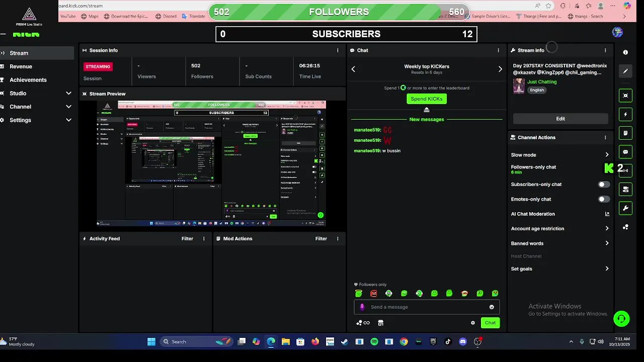This screenshot has height=362, width=644.
Task: Toggle the mod actions note widget icon
Action: [625, 133]
